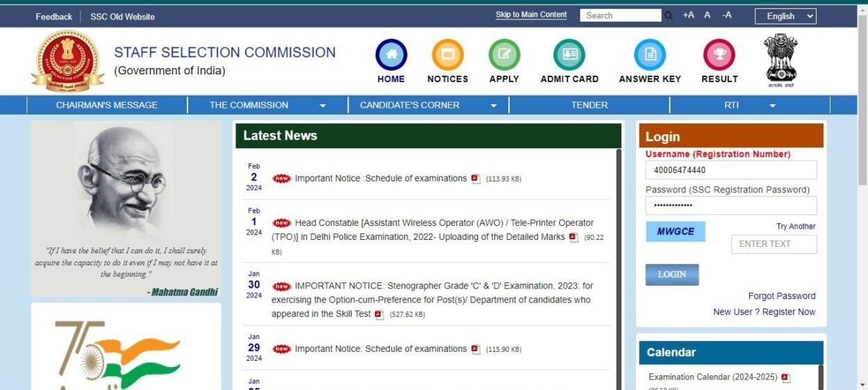
Task: Click the Latest News heading
Action: point(280,136)
